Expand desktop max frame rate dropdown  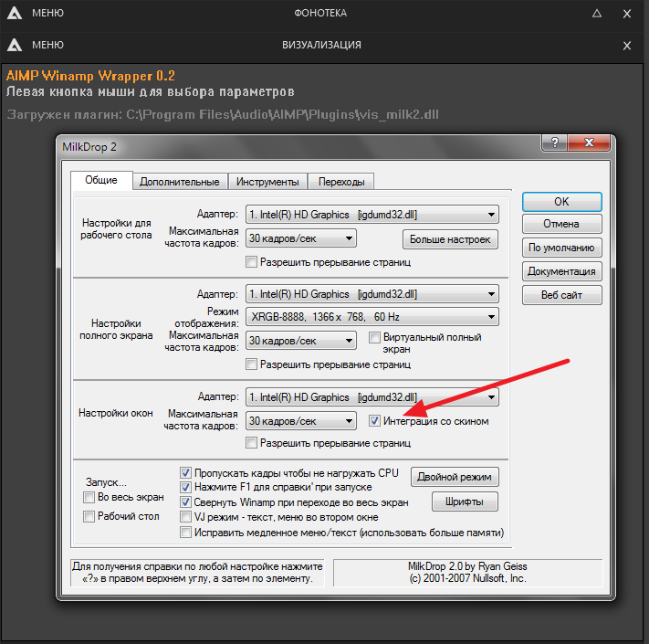click(301, 238)
